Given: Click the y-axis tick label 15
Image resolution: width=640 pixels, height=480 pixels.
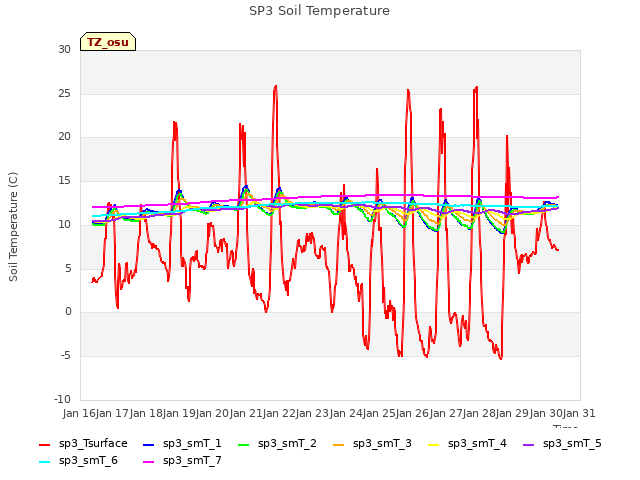Looking at the screenshot, I should 64,180.
